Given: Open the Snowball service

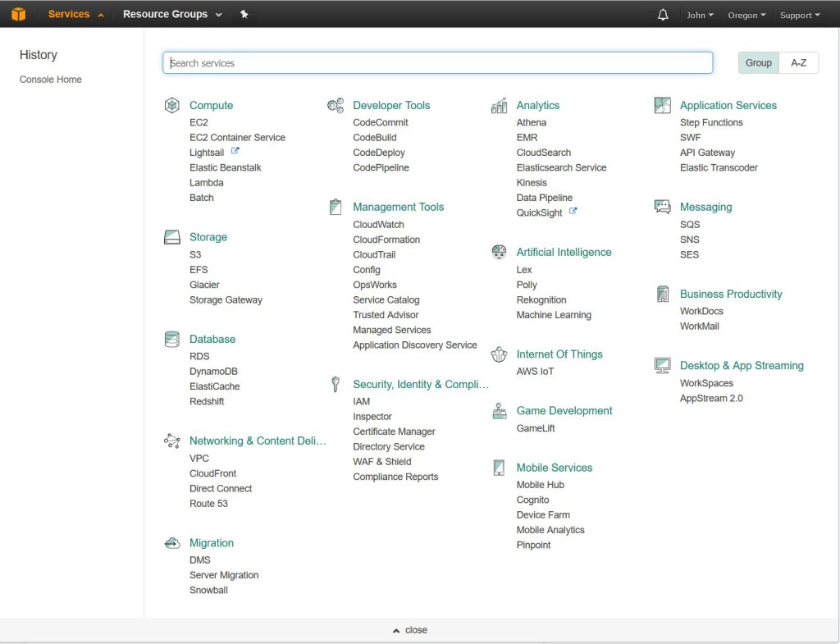Looking at the screenshot, I should click(208, 591).
